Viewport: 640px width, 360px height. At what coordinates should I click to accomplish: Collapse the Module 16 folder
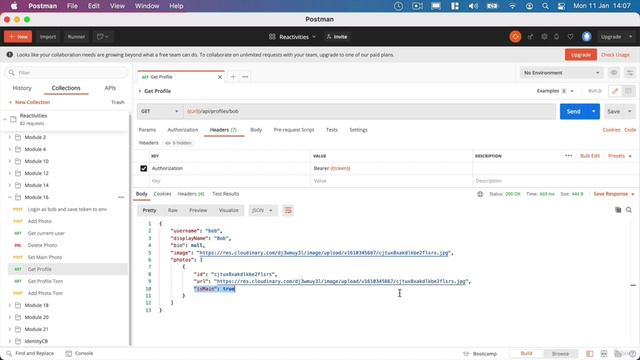pos(10,197)
